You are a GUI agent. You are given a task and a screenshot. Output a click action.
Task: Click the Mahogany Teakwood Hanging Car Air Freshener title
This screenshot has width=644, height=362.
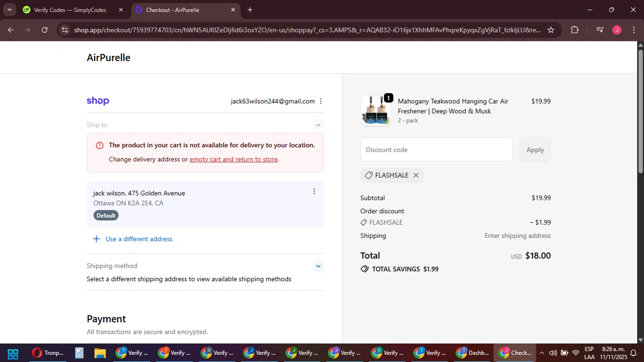tap(453, 106)
